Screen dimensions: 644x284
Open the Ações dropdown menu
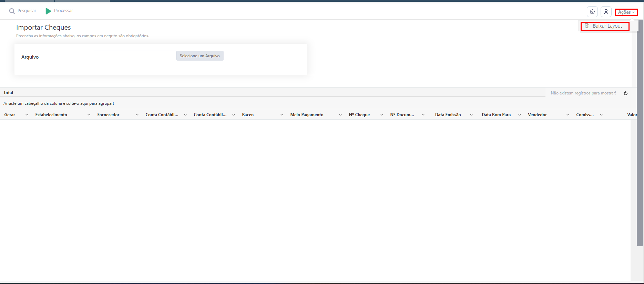(626, 12)
